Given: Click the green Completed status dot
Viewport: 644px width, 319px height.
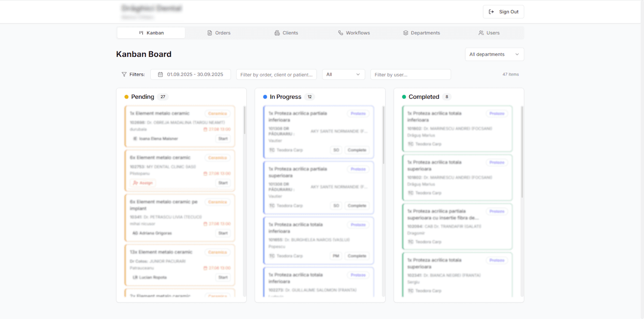Looking at the screenshot, I should point(404,97).
